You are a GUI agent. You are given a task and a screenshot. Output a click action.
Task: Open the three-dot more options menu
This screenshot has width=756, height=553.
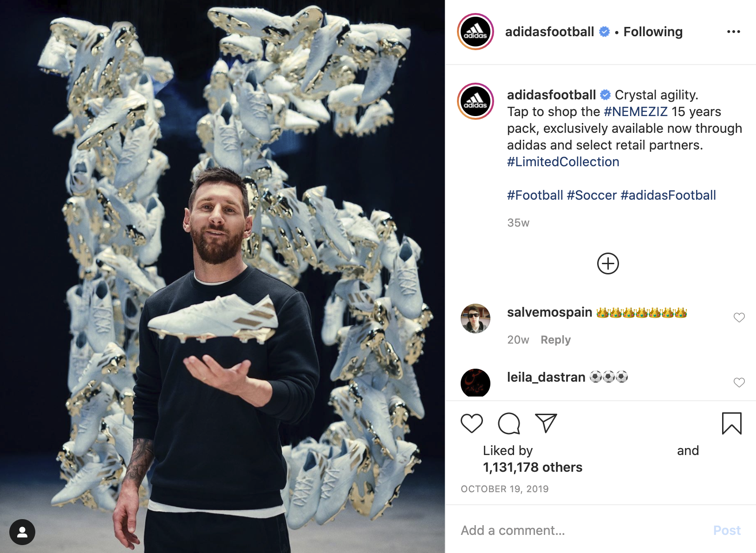point(734,32)
